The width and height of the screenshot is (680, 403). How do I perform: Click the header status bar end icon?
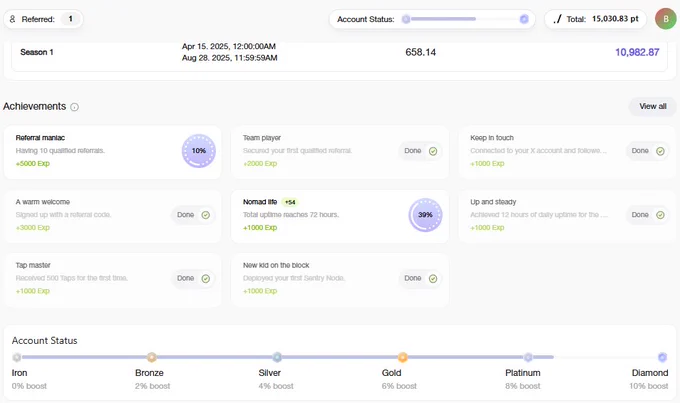[x=524, y=19]
